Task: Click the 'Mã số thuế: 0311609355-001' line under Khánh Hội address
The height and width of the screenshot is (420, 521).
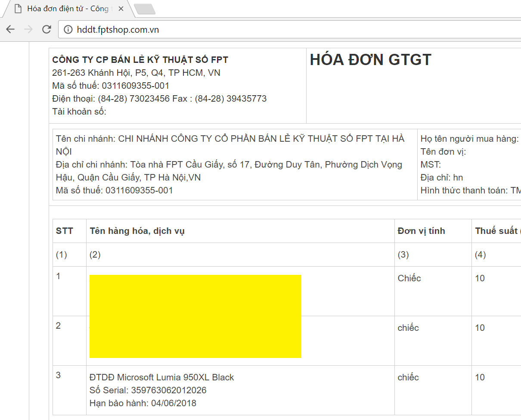Action: 111,86
